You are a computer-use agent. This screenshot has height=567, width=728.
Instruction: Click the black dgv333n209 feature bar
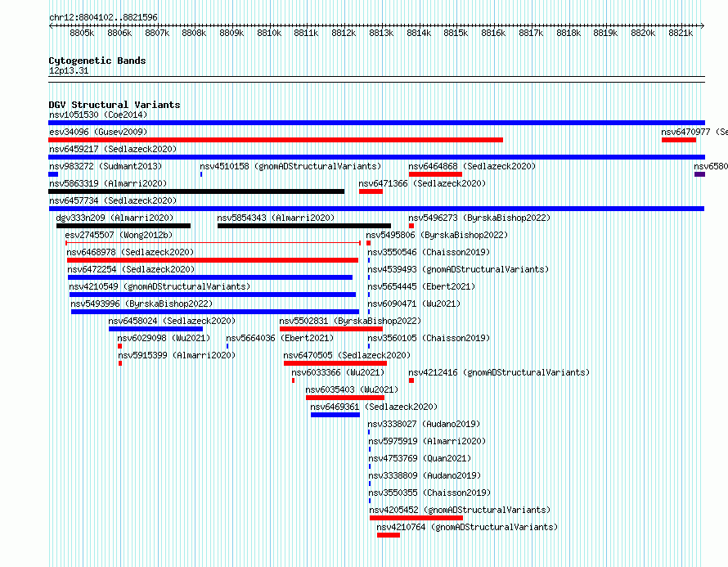(124, 226)
